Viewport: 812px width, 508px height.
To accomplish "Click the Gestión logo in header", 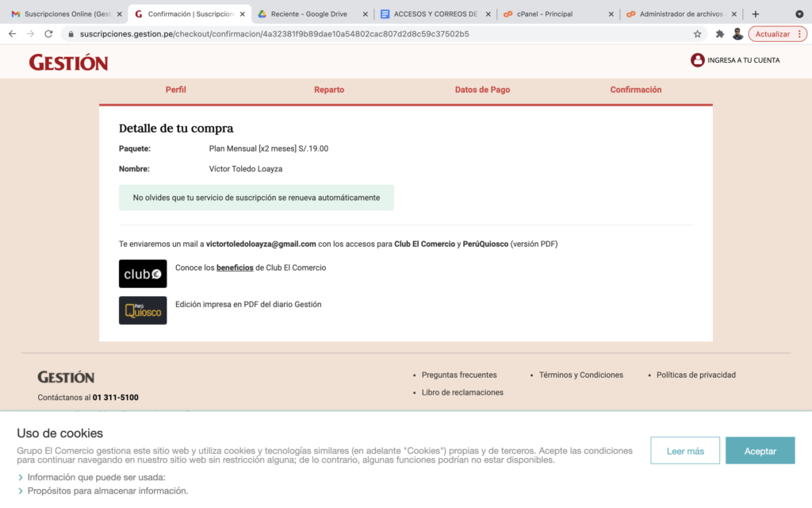I will coord(68,62).
